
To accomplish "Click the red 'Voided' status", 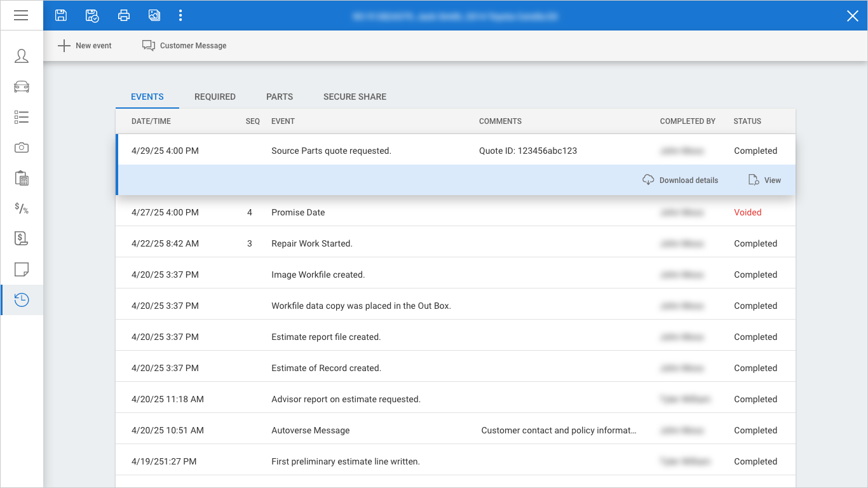I will click(x=747, y=212).
